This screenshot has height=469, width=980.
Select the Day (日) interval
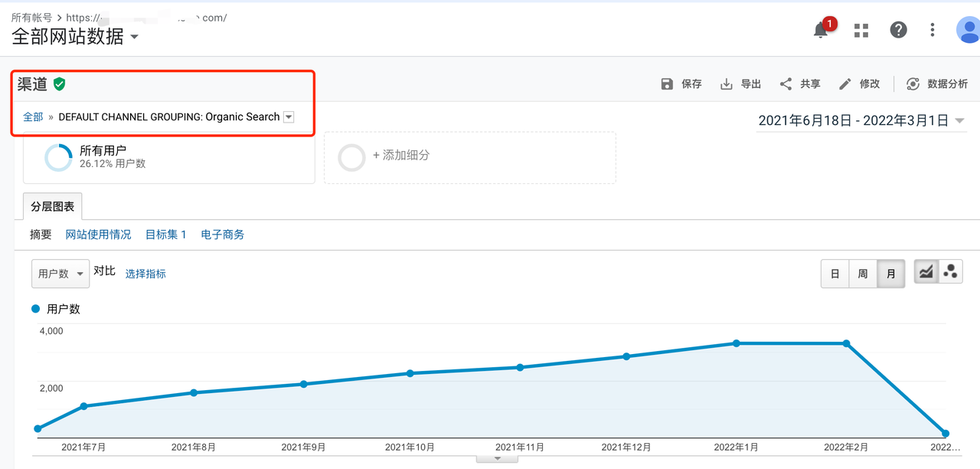(835, 274)
